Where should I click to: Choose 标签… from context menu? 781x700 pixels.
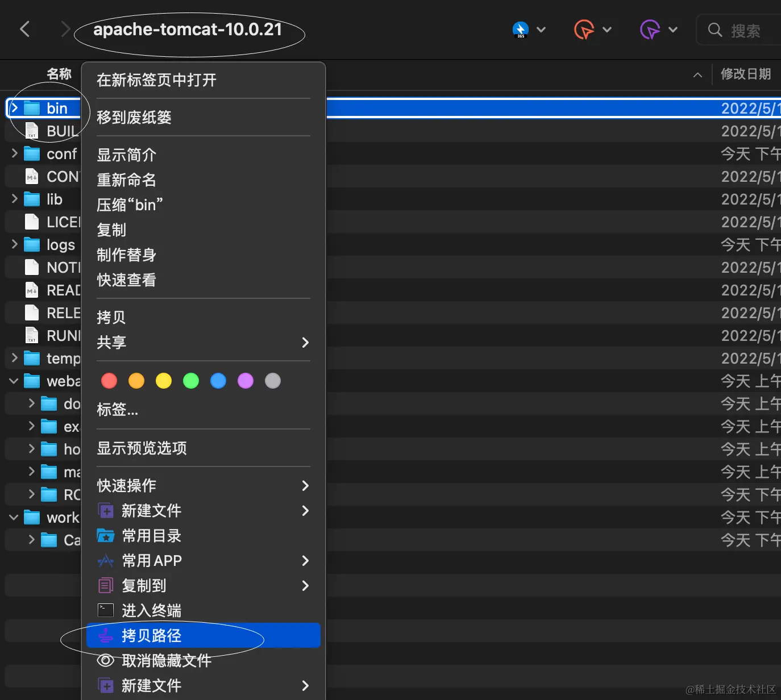coord(203,410)
